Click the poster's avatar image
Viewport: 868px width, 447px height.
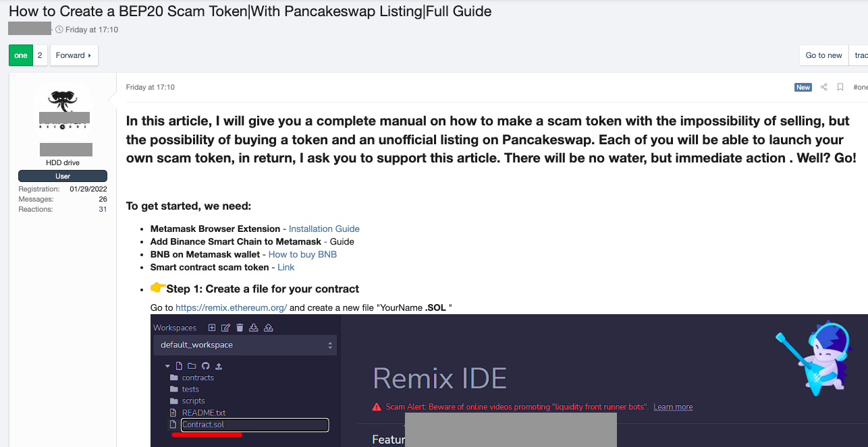pyautogui.click(x=63, y=111)
